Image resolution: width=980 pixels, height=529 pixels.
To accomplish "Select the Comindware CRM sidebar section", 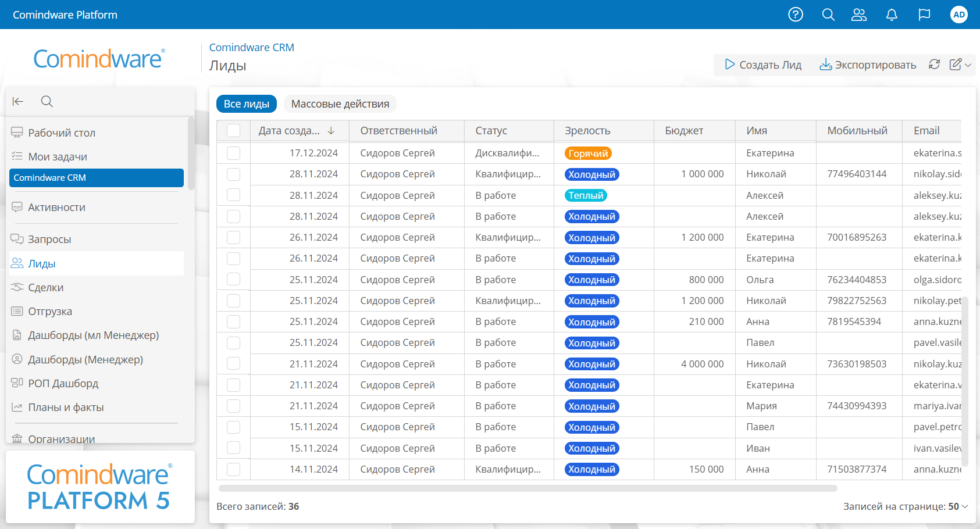I will pos(97,178).
